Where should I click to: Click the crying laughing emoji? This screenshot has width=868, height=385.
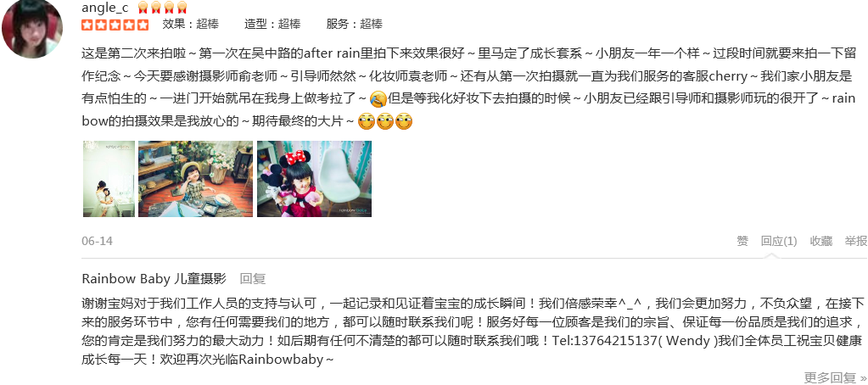tap(378, 99)
